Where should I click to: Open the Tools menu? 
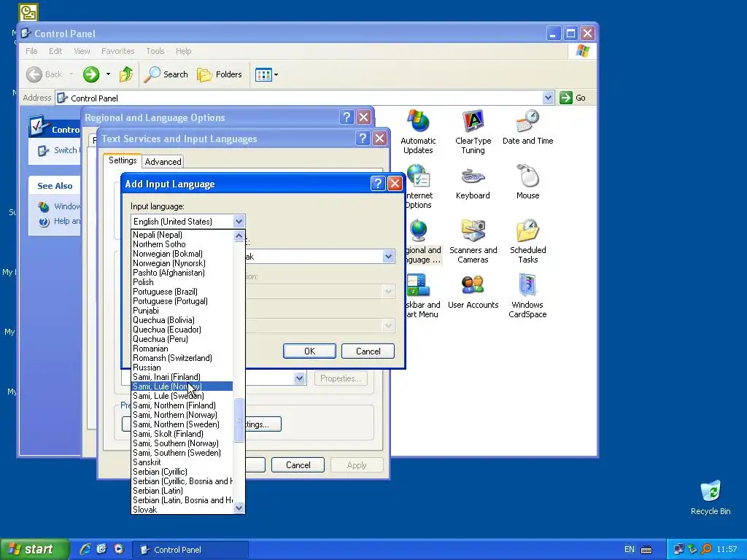(155, 51)
